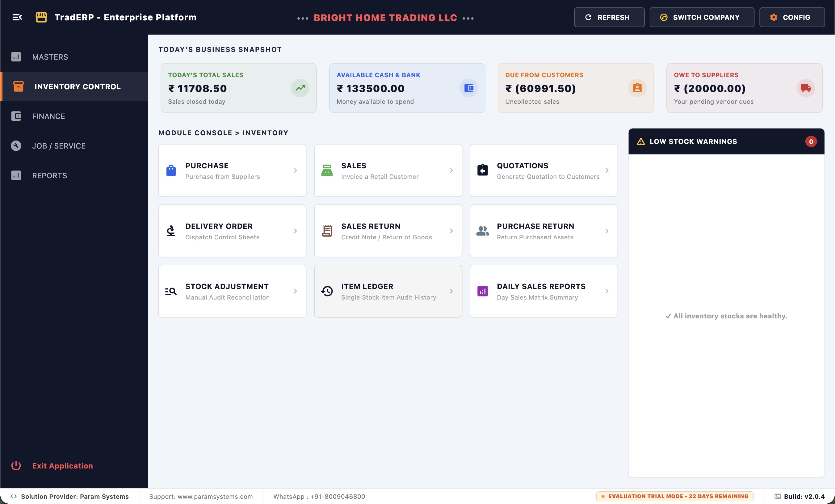Click the Sales cash register icon
Image resolution: width=835 pixels, height=504 pixels.
click(x=327, y=170)
